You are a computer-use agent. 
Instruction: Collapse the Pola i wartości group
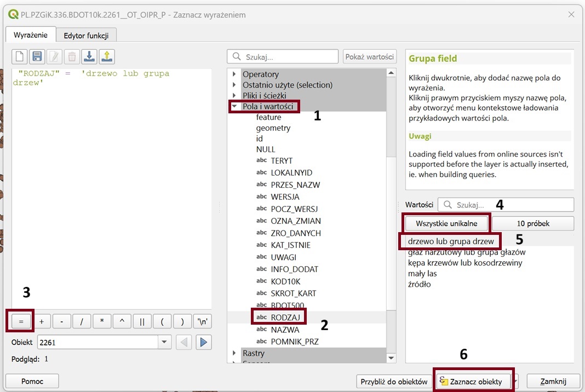(234, 107)
